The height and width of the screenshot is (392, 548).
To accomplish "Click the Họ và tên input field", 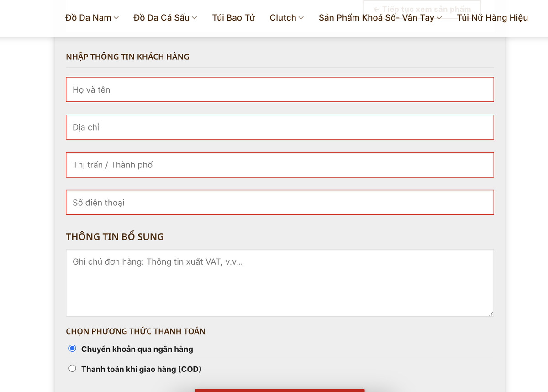I will 279,89.
